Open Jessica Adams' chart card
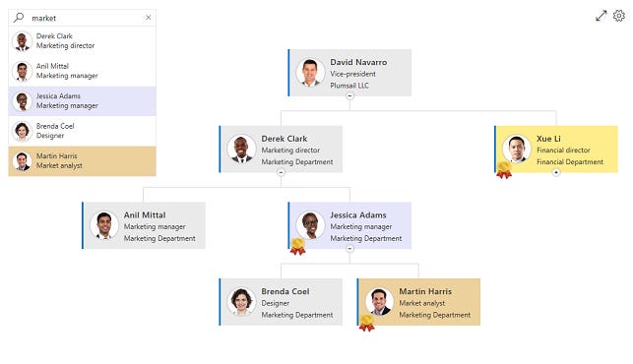Viewport: 633px width, 364px height. click(x=349, y=225)
